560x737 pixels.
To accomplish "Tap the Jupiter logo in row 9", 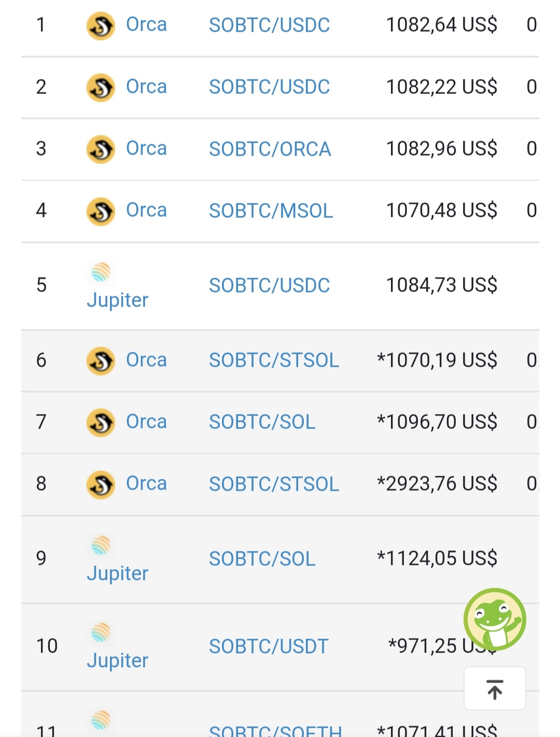I will pyautogui.click(x=101, y=545).
